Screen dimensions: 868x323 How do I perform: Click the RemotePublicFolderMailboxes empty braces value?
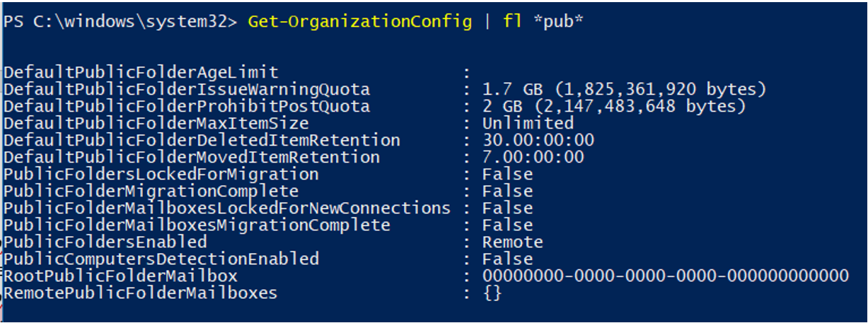[x=492, y=293]
